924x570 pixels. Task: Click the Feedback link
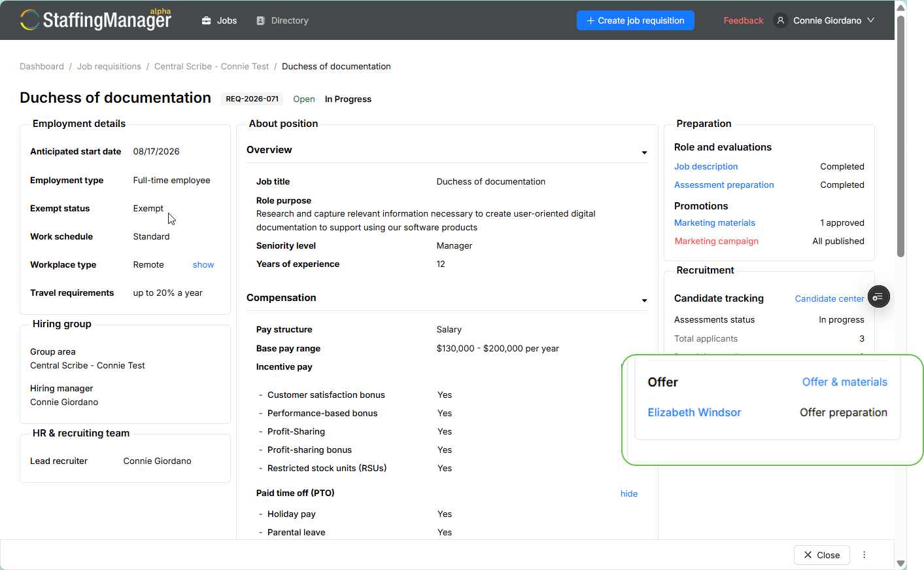744,21
